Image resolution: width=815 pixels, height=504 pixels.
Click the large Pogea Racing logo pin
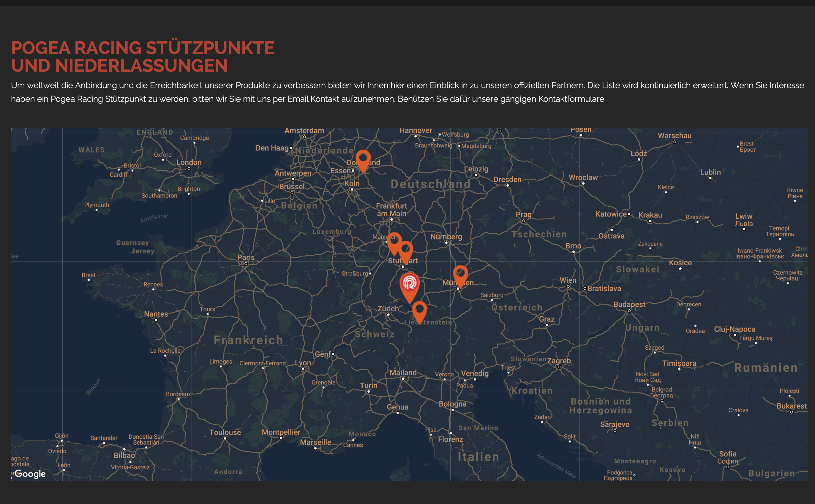pyautogui.click(x=410, y=287)
